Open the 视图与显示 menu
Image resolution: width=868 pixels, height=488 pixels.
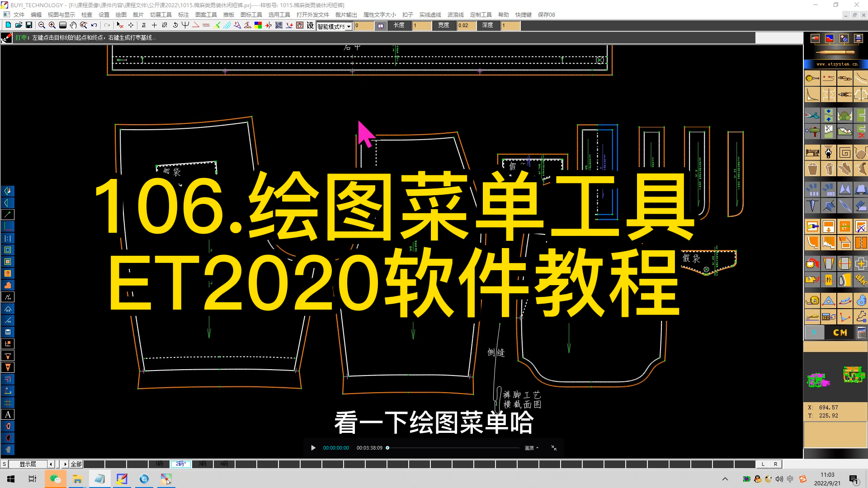pos(61,15)
